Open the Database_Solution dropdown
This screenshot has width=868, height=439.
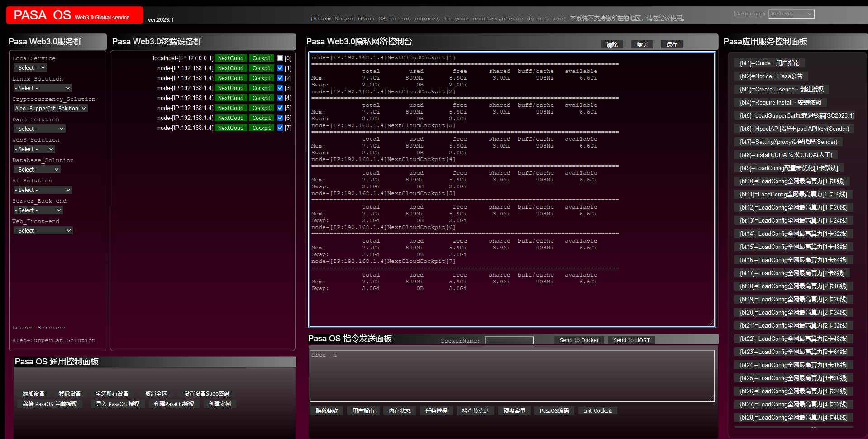click(37, 169)
